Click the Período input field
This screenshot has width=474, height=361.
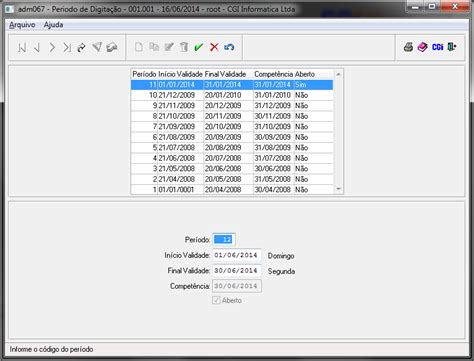tap(224, 239)
